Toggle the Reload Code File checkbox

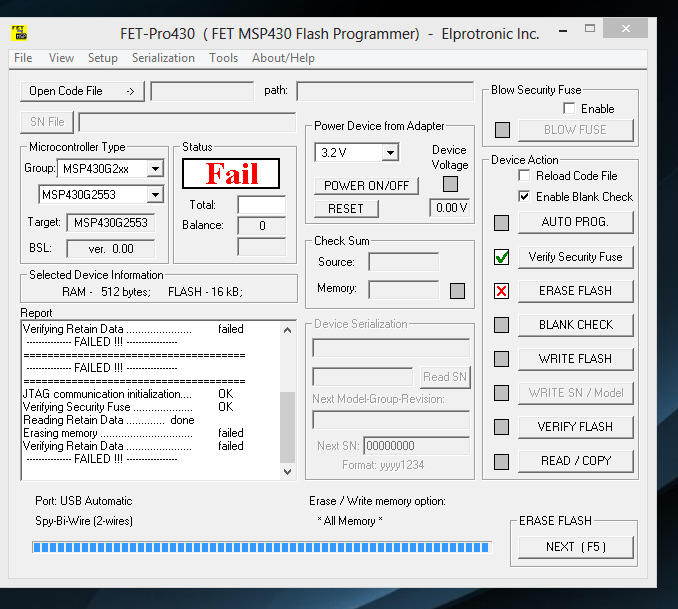(524, 176)
